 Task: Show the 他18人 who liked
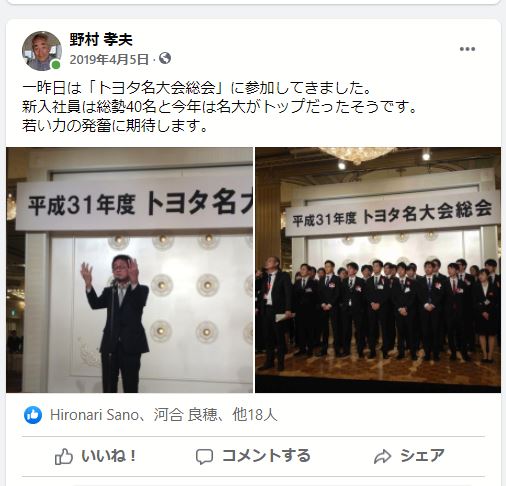(255, 415)
